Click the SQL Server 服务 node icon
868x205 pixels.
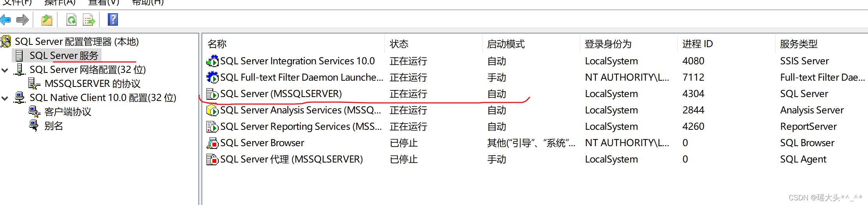[19, 55]
